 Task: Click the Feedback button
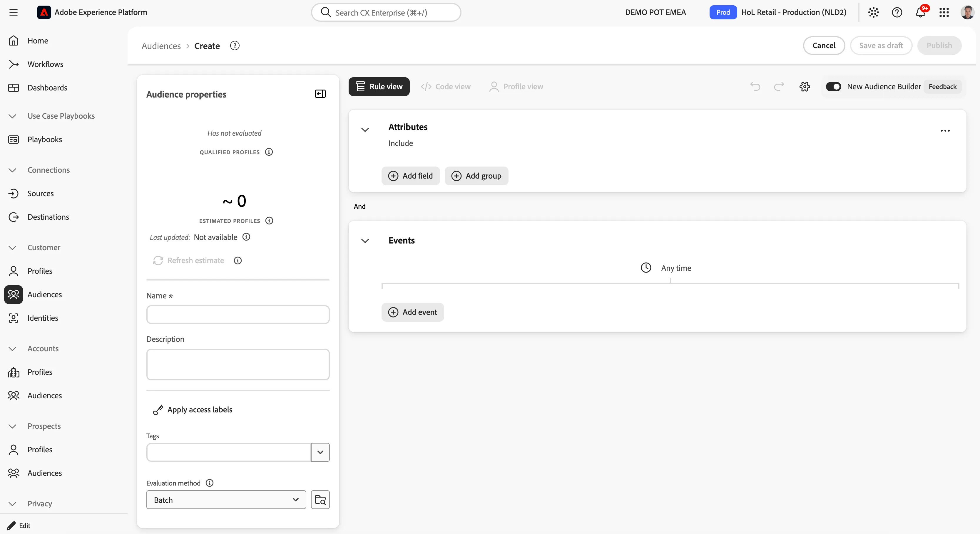point(942,87)
